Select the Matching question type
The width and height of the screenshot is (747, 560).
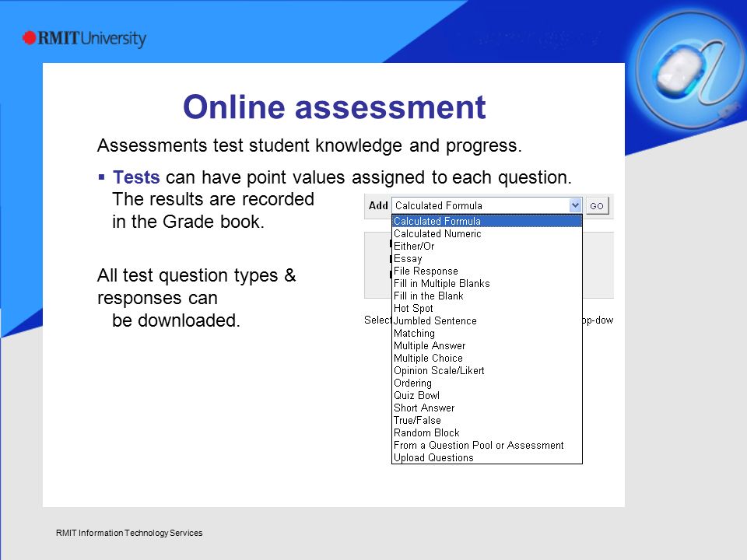point(487,334)
